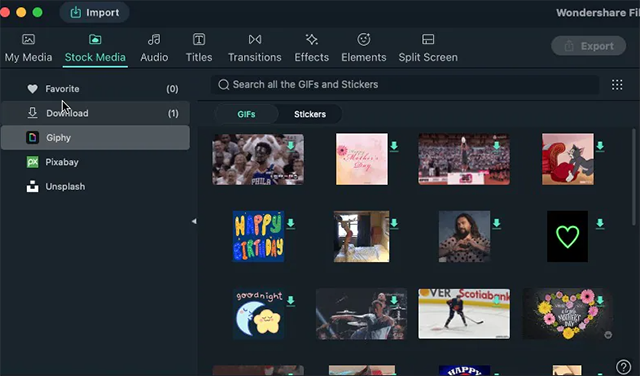Click the Pixabay logo icon
The image size is (640, 376).
32,162
